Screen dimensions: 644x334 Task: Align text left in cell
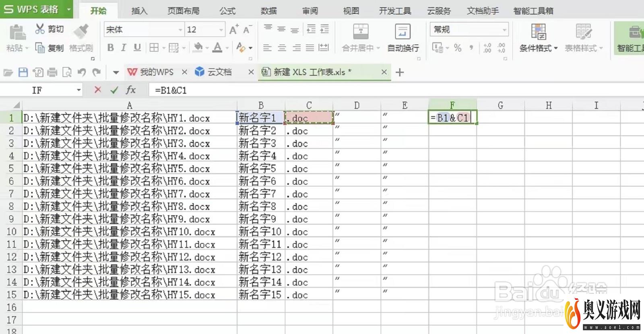point(267,48)
